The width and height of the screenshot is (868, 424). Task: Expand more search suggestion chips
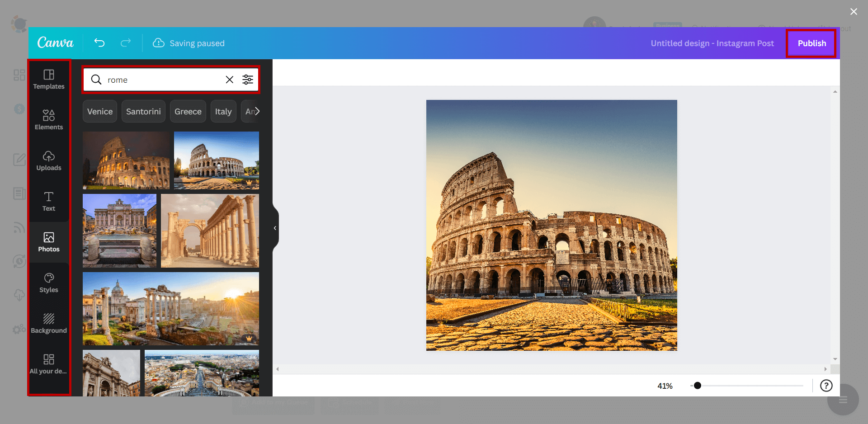tap(255, 111)
